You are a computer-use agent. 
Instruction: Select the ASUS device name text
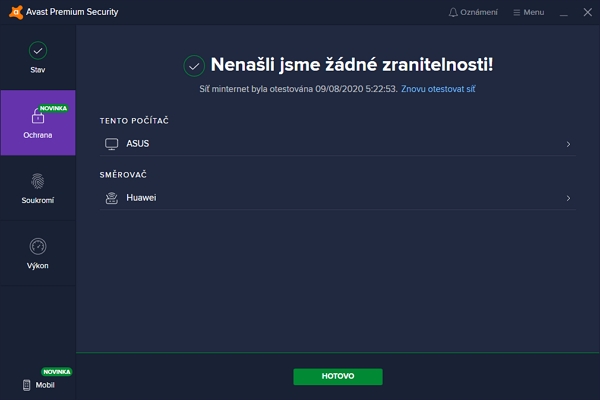[138, 144]
